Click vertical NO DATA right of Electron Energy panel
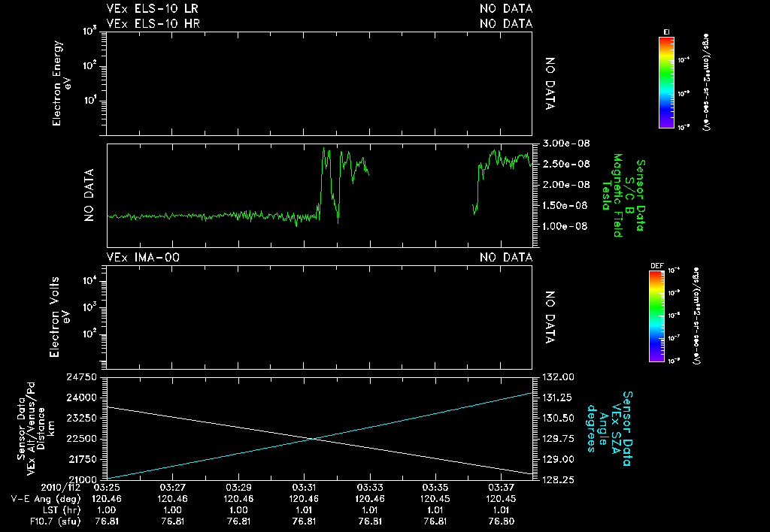The height and width of the screenshot is (532, 770). tap(550, 83)
